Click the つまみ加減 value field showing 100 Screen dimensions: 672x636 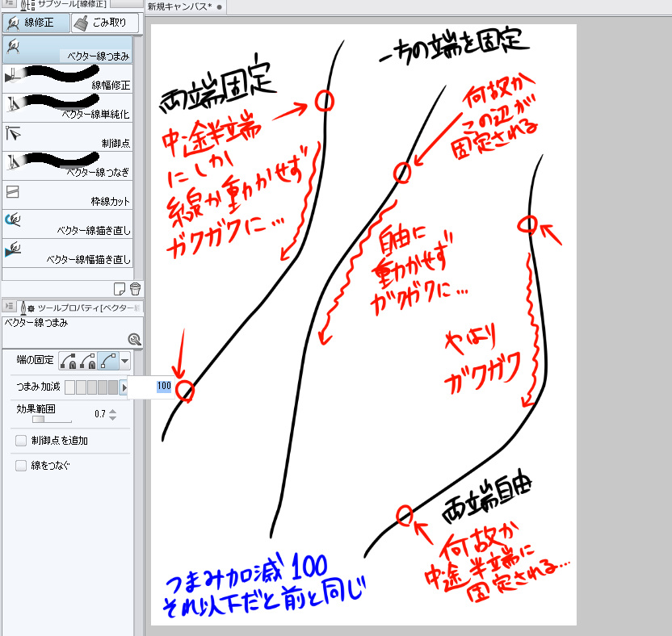click(151, 387)
